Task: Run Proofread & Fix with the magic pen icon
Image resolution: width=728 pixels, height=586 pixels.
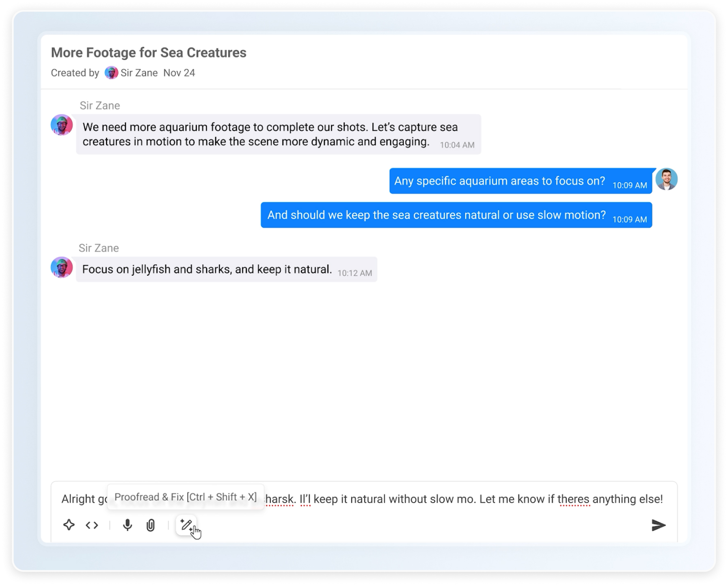Action: coord(186,525)
